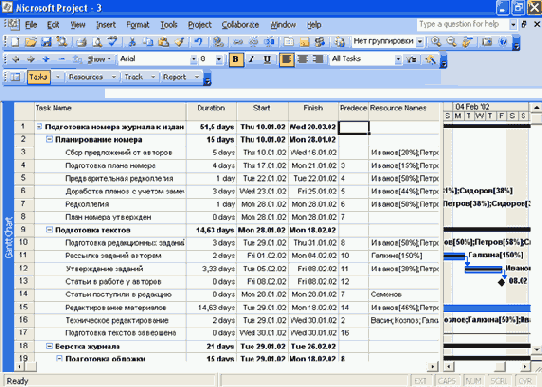
Task: Set text alignment to center
Action: (302, 59)
